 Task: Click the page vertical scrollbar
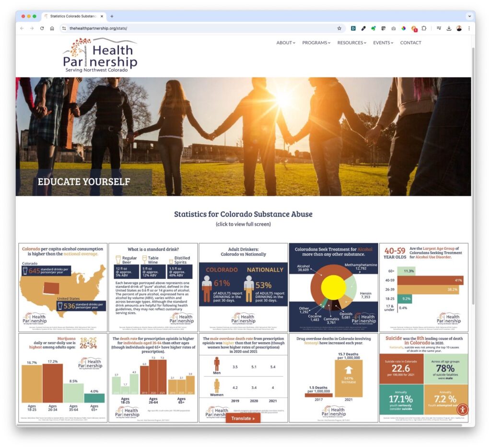[x=473, y=176]
